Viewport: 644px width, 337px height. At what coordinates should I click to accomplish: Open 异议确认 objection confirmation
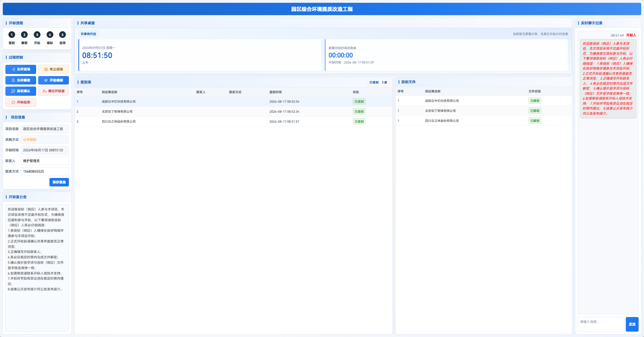tap(21, 91)
